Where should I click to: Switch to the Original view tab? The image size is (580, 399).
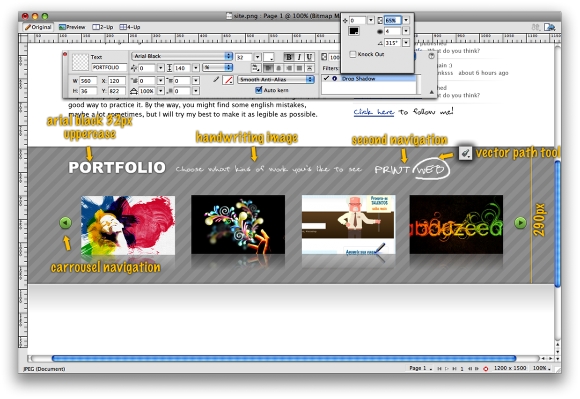pyautogui.click(x=38, y=27)
